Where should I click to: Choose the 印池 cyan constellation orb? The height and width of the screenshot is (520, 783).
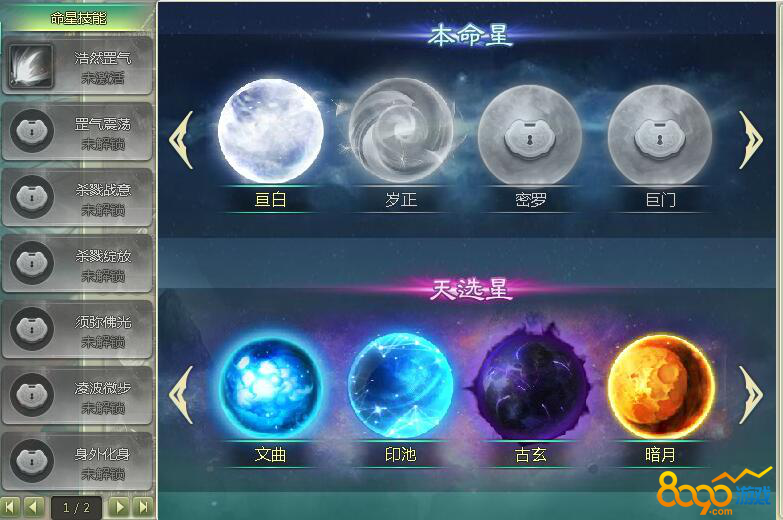click(400, 386)
